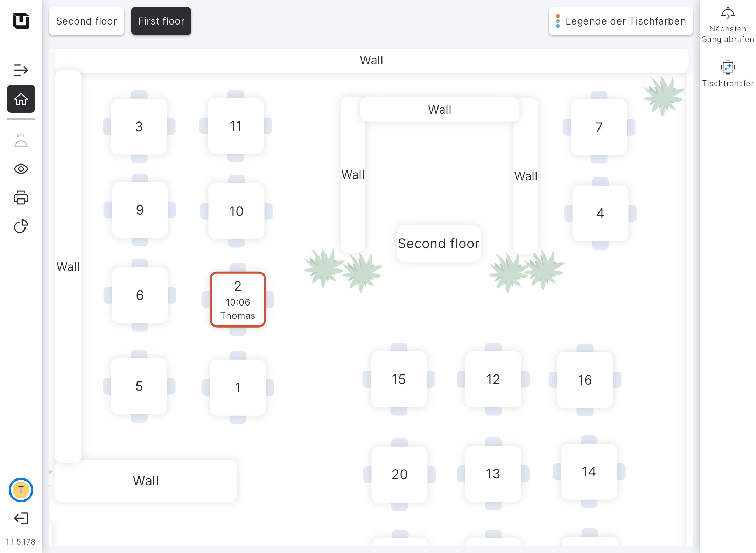Viewport: 756px width, 553px height.
Task: Log out using the exit arrow icon
Action: pos(21,518)
